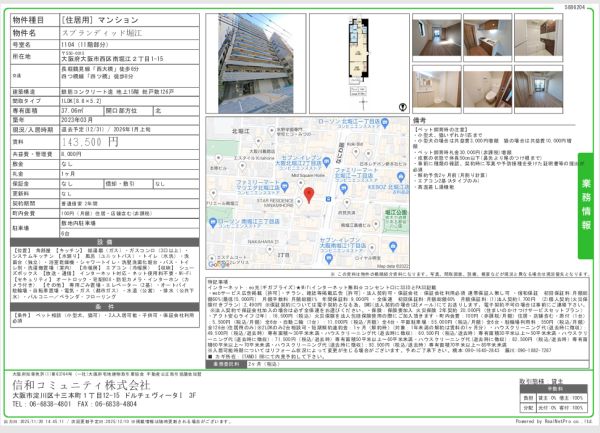This screenshot has height=433, width=600.
Task: Select the [住居用] マンション property type value
Action: pyautogui.click(x=99, y=20)
